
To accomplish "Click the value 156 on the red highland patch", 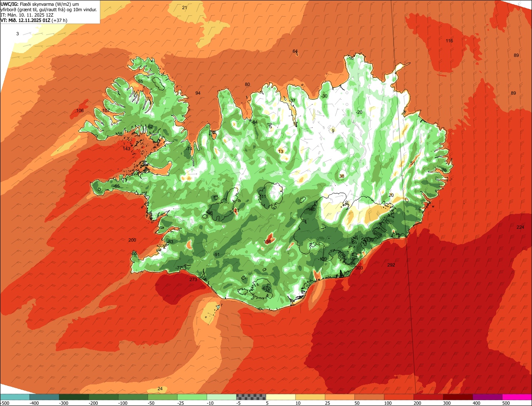I will tap(268, 242).
